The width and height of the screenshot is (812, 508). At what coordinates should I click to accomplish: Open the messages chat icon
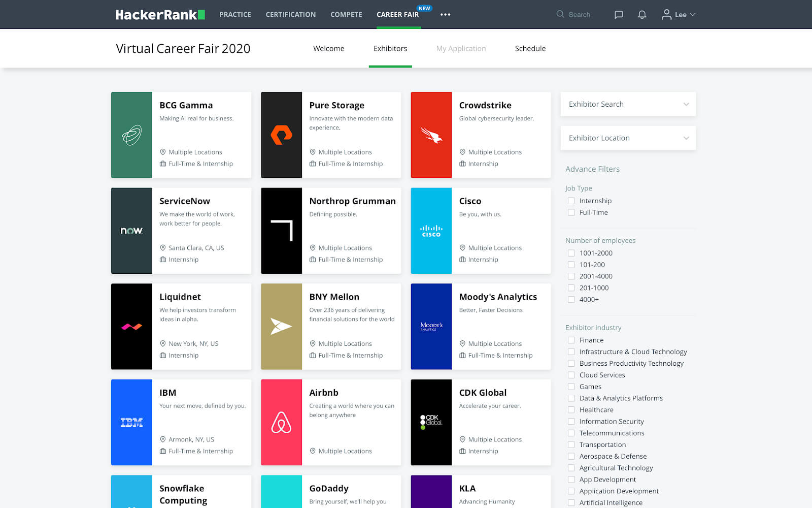point(619,15)
